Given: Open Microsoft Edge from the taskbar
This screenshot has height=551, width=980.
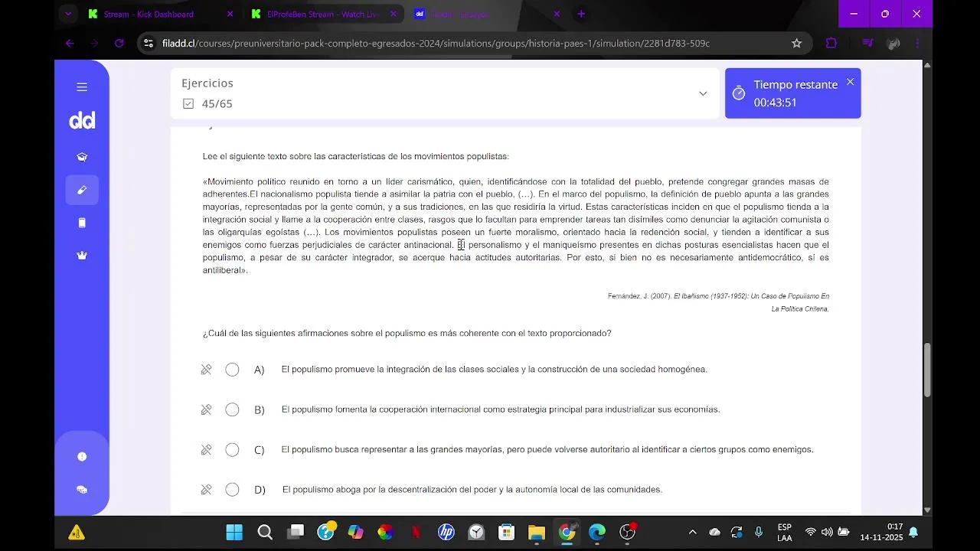Looking at the screenshot, I should [x=597, y=532].
